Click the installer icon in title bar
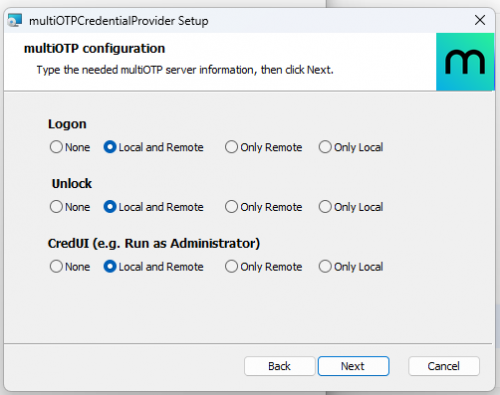The height and width of the screenshot is (395, 500). [x=15, y=20]
